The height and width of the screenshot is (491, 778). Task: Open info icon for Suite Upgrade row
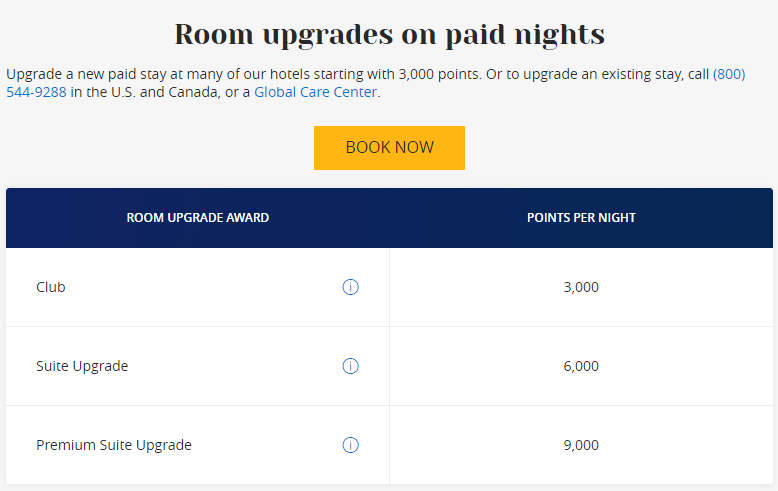[x=350, y=366]
